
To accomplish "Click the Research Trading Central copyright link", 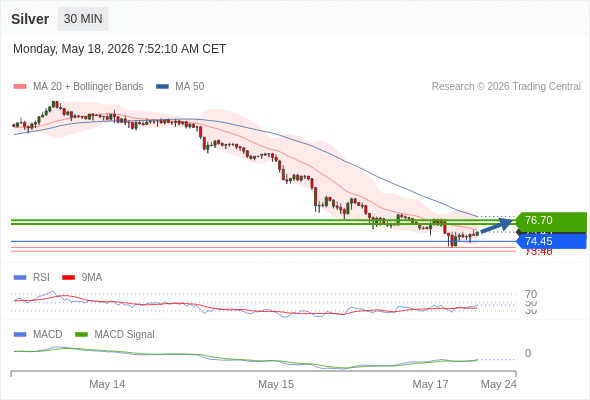I will pyautogui.click(x=506, y=87).
